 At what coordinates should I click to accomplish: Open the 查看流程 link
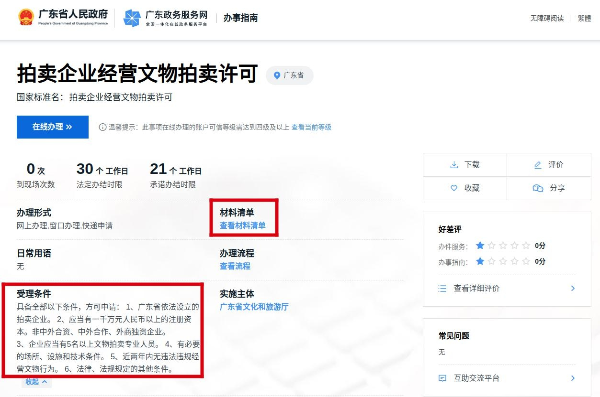point(235,266)
